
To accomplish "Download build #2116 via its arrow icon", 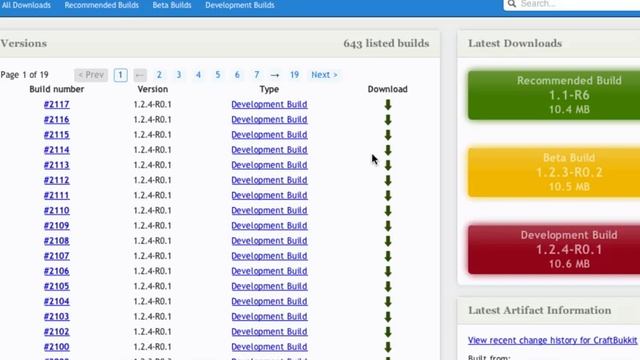I will 388,120.
